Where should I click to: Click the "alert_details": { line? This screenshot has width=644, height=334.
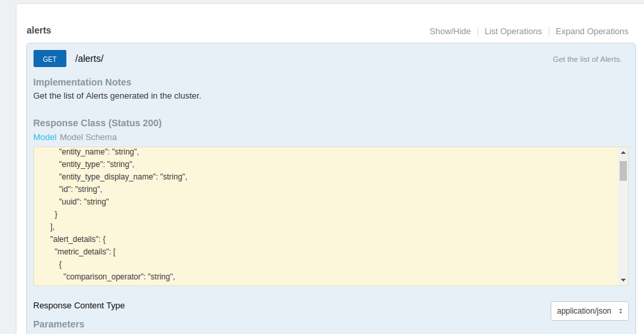[x=78, y=239]
